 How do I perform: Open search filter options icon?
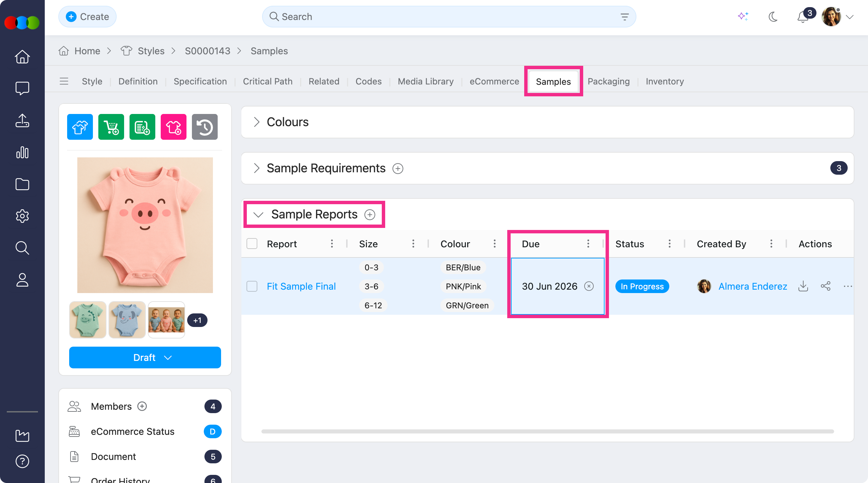pyautogui.click(x=625, y=17)
